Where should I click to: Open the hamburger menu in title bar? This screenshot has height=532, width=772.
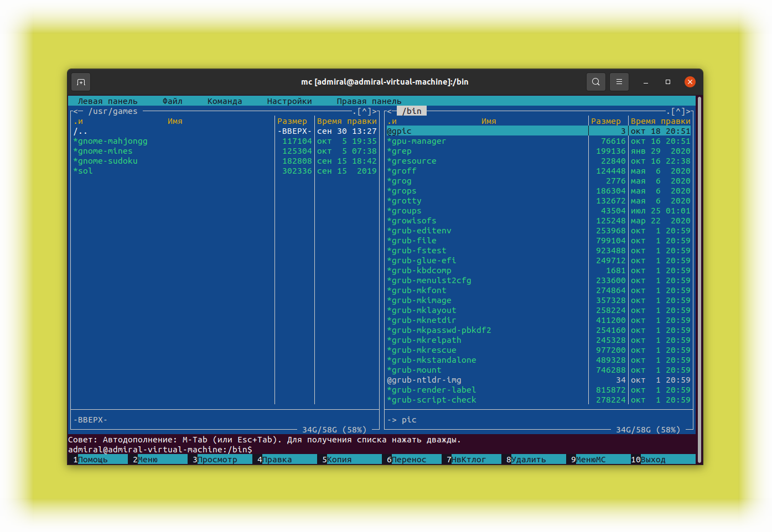pyautogui.click(x=619, y=82)
